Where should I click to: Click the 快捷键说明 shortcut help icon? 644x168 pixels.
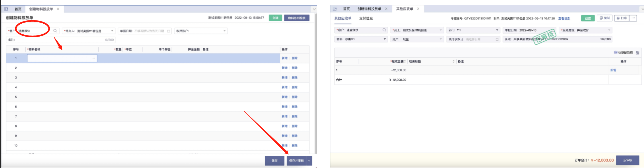pos(615,52)
